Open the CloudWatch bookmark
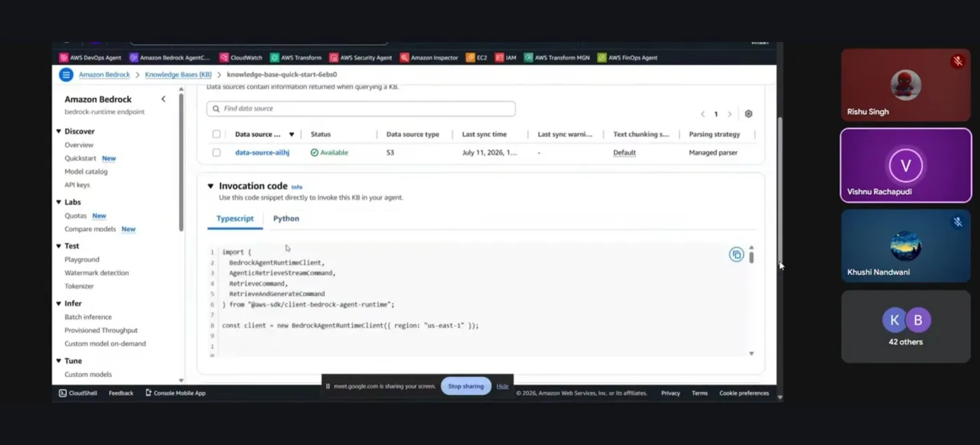The width and height of the screenshot is (980, 445). [241, 58]
